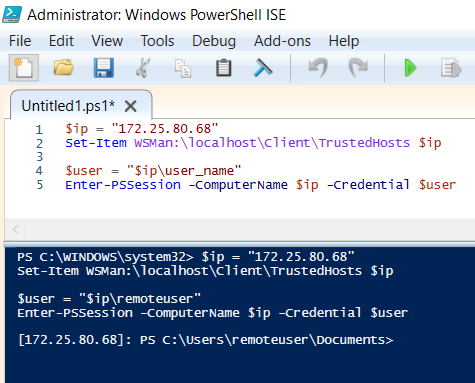Image resolution: width=475 pixels, height=383 pixels.
Task: Run selection using the toolbar icon
Action: [451, 68]
